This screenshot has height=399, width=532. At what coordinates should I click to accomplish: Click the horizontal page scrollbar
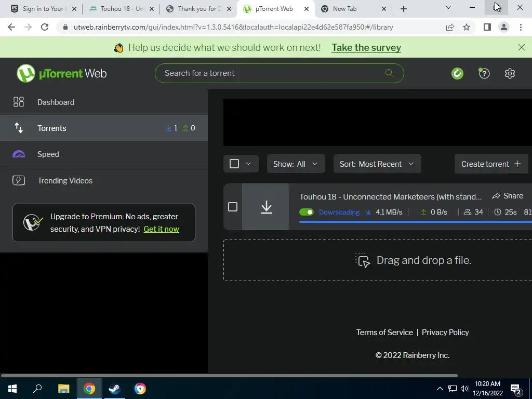[x=229, y=376]
